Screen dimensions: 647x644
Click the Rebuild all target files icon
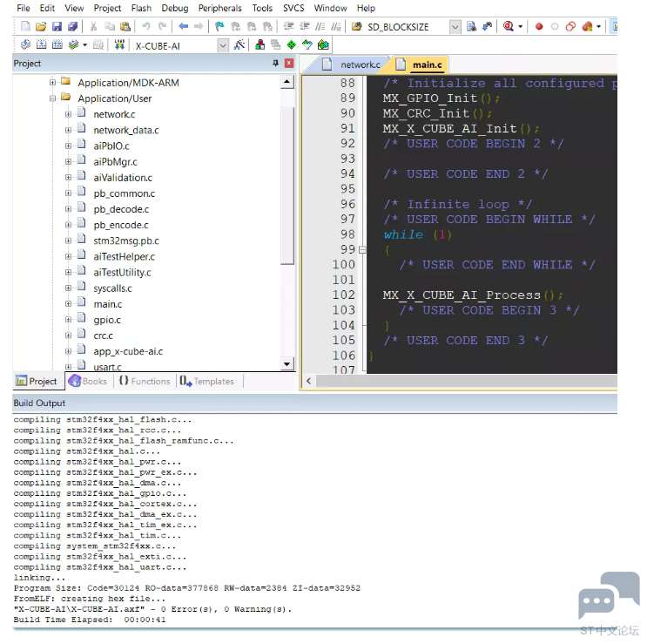point(57,44)
